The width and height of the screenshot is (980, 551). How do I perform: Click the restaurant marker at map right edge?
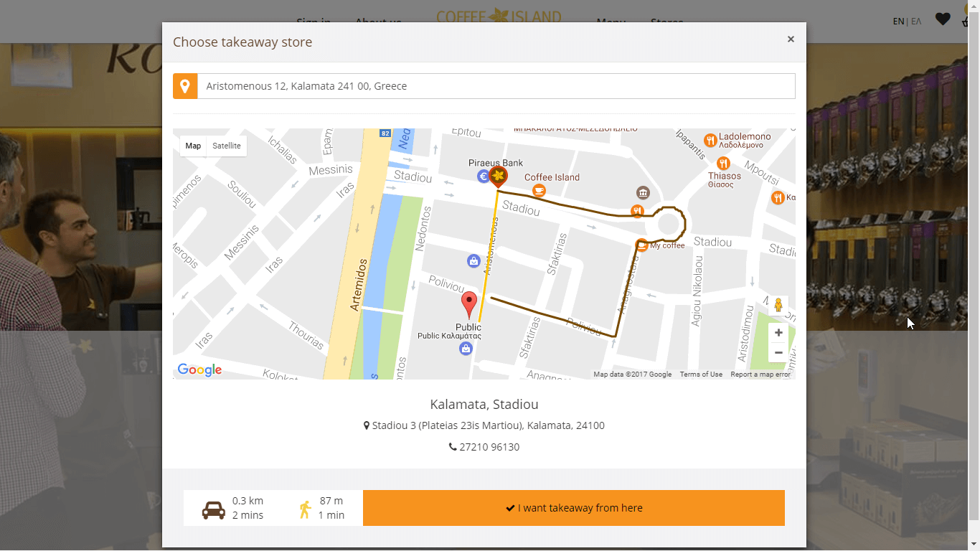click(x=778, y=197)
